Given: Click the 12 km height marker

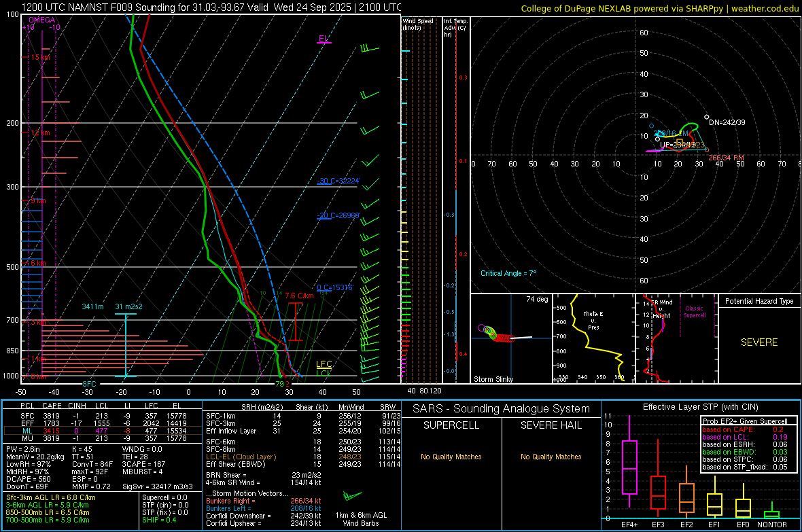Looking at the screenshot, I should tap(40, 132).
